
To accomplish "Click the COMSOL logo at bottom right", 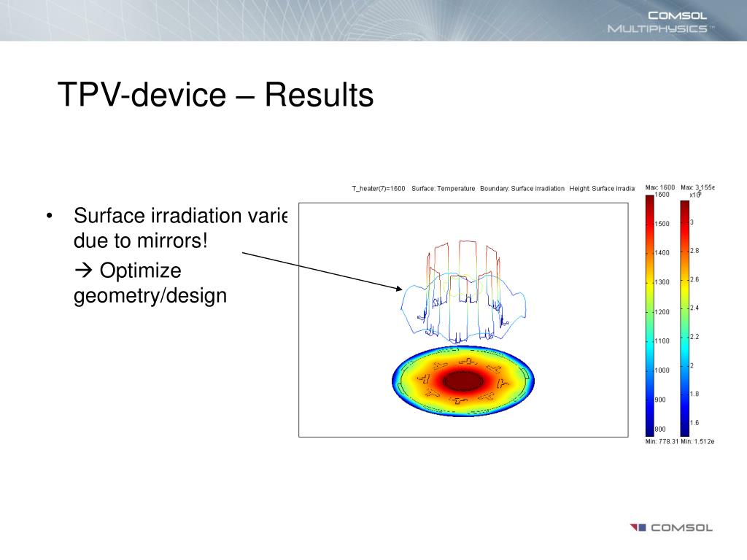I will coord(671,528).
